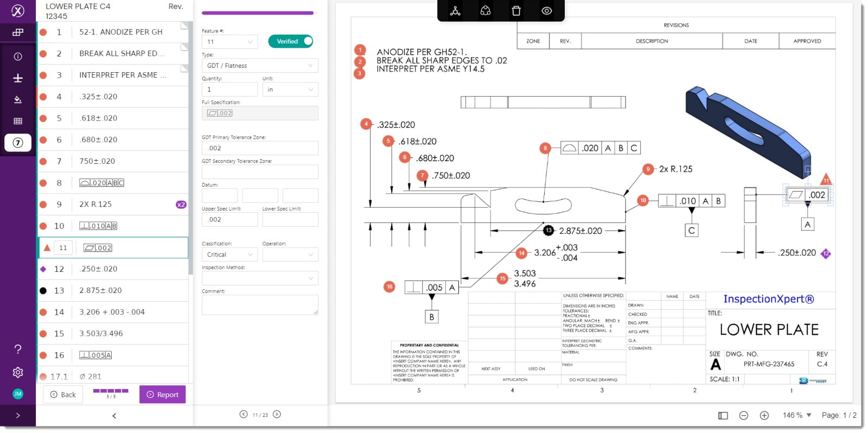Click the Report button

point(163,394)
